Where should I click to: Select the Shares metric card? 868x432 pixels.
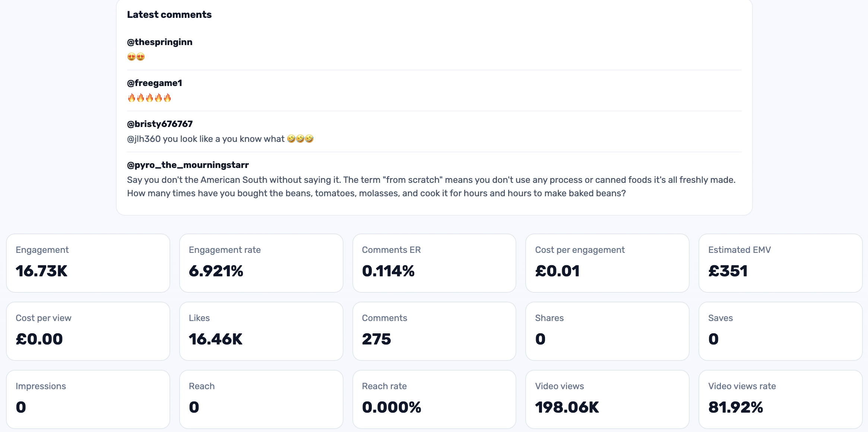coord(607,331)
